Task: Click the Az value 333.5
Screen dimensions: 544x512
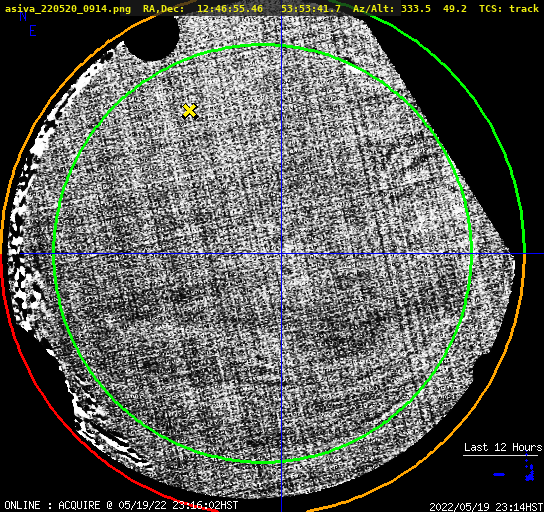Action: click(416, 8)
